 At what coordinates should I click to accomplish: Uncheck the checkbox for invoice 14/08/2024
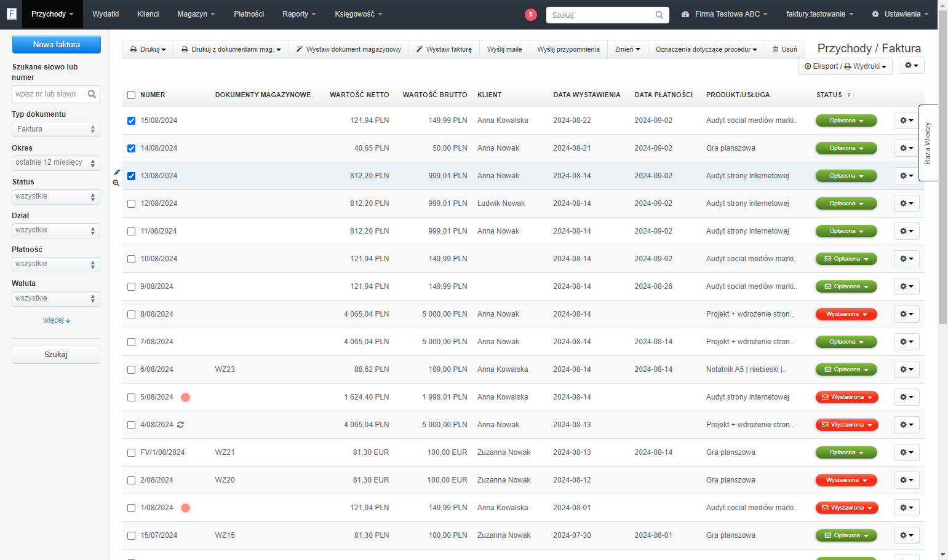coord(131,148)
